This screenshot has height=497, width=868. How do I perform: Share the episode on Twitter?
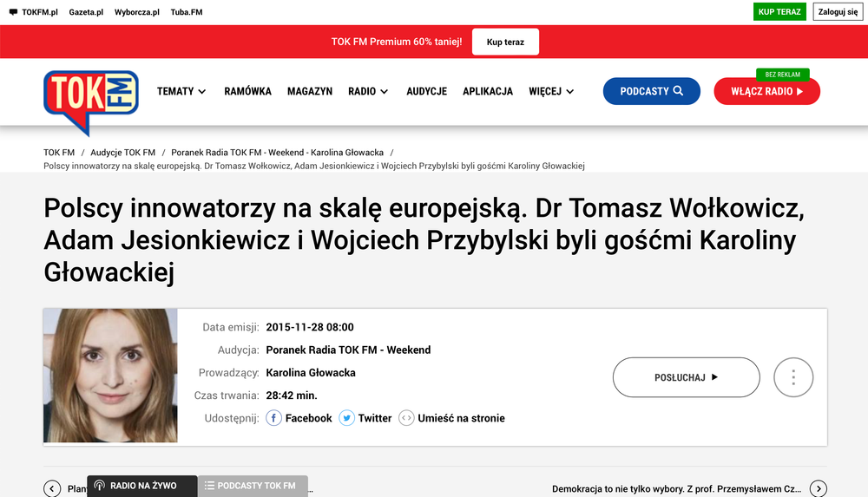(x=365, y=418)
